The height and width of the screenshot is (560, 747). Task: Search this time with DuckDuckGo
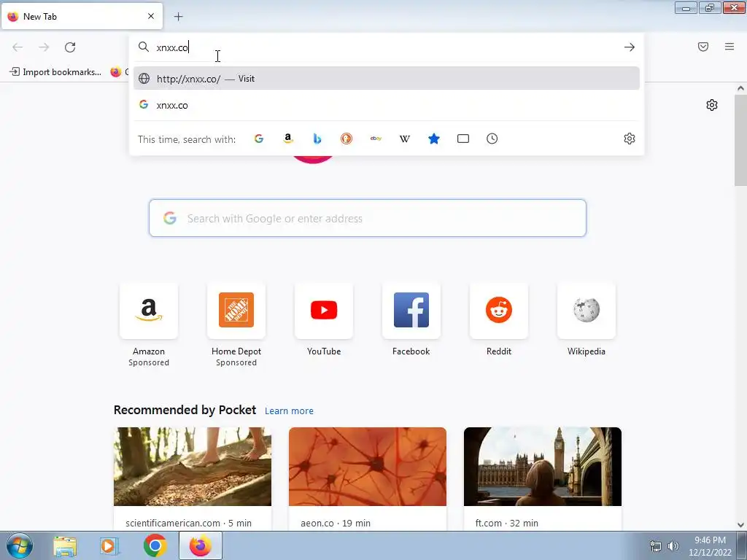click(x=347, y=139)
